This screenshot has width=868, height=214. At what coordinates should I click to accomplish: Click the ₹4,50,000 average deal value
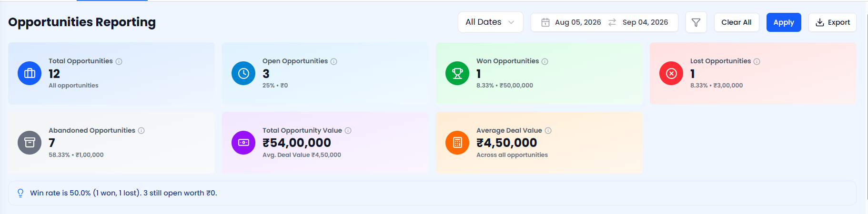[x=507, y=143]
